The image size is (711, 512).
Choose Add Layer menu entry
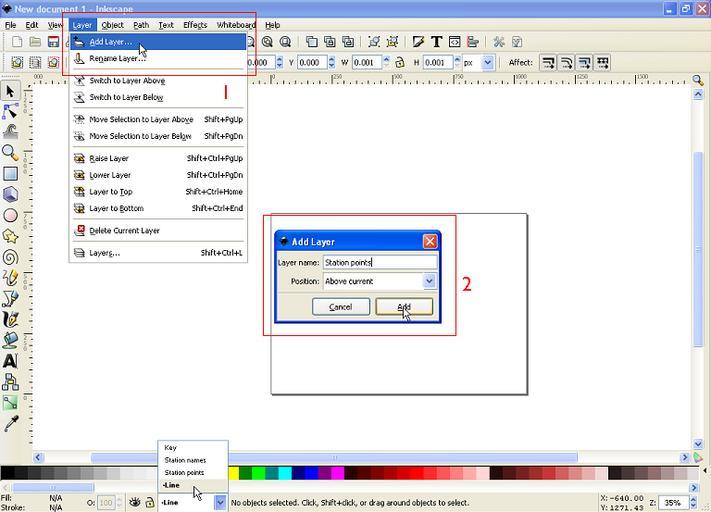click(157, 42)
